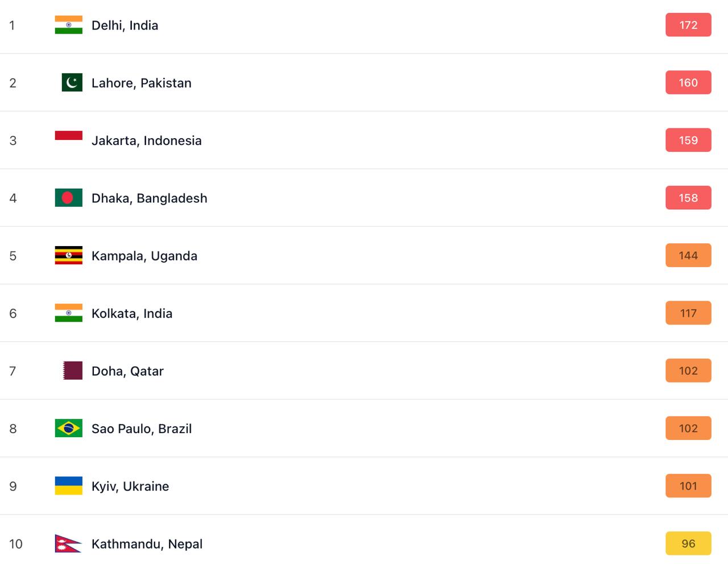
Task: Click the Bangladesh flag icon
Action: point(68,198)
